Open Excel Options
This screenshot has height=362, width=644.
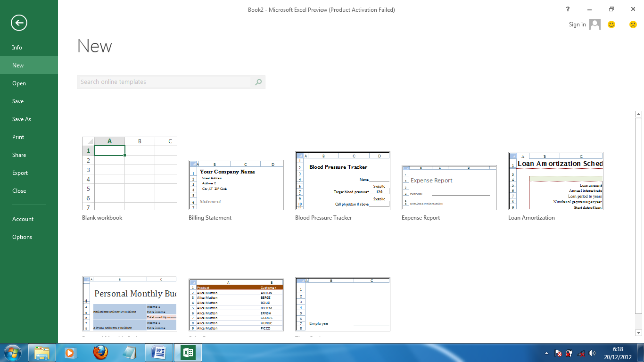[29, 237]
